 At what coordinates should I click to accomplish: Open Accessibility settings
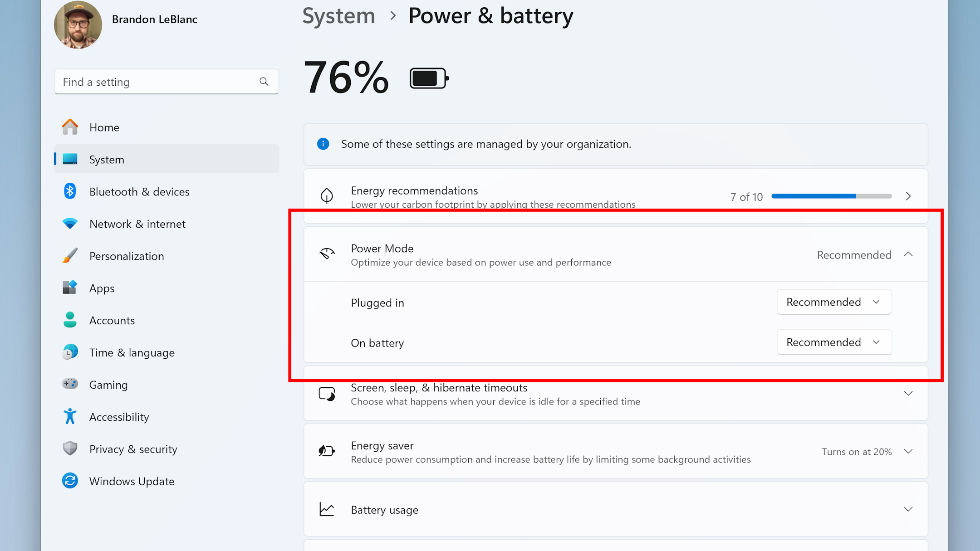[119, 417]
